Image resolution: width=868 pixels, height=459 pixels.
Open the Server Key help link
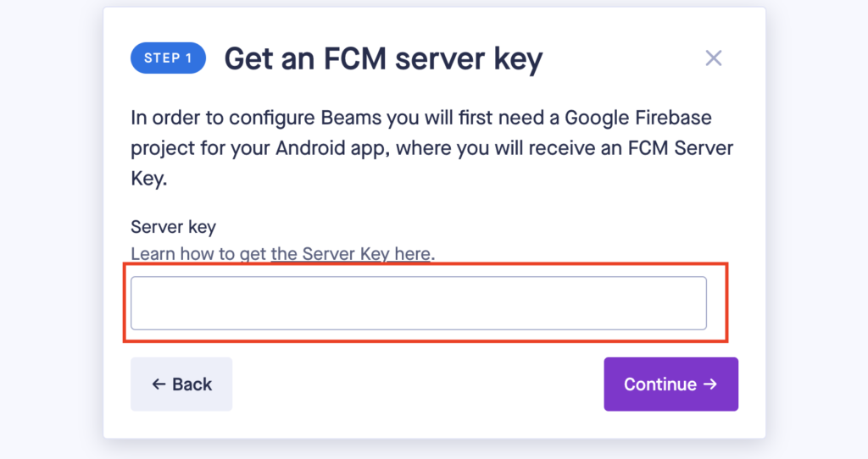[x=281, y=254]
